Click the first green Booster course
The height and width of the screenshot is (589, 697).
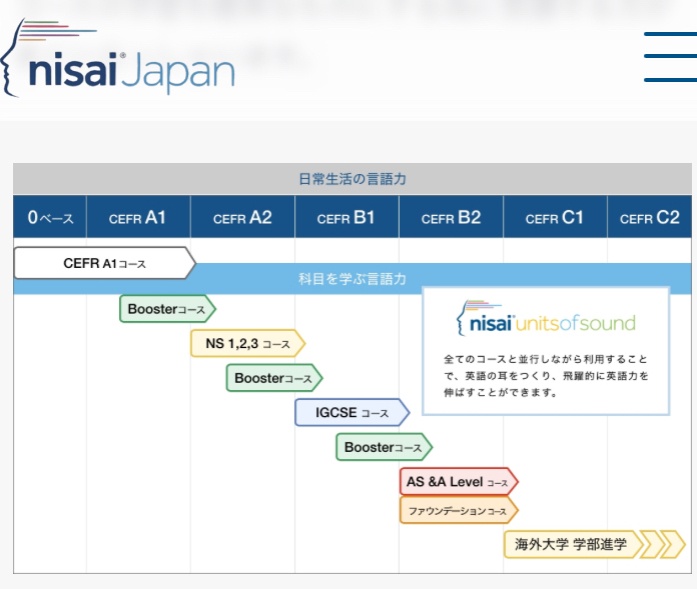[167, 309]
